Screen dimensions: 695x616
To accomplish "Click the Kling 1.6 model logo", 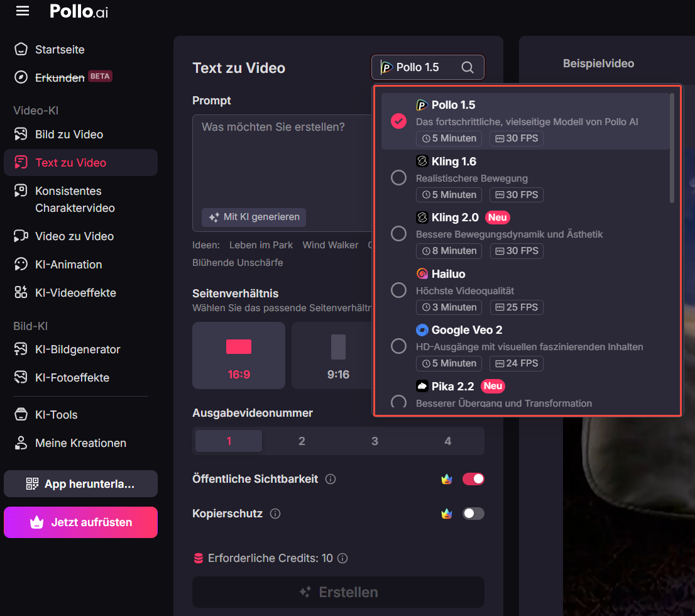I will coord(422,161).
